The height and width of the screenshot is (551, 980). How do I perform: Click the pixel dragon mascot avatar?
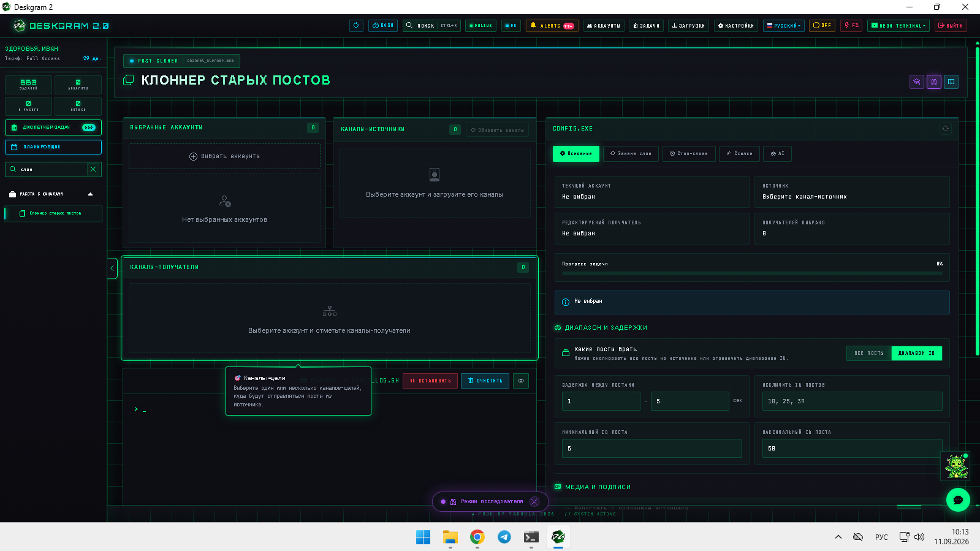tap(956, 466)
